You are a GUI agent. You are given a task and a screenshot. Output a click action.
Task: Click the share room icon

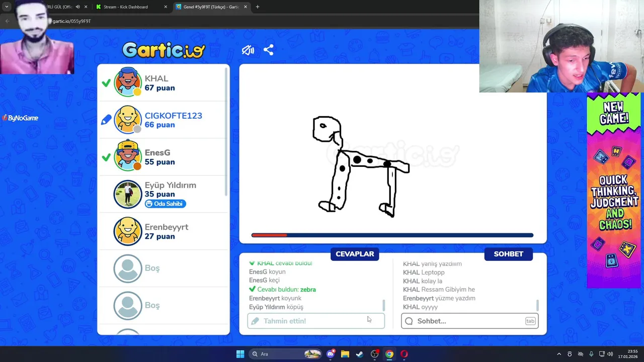[269, 50]
